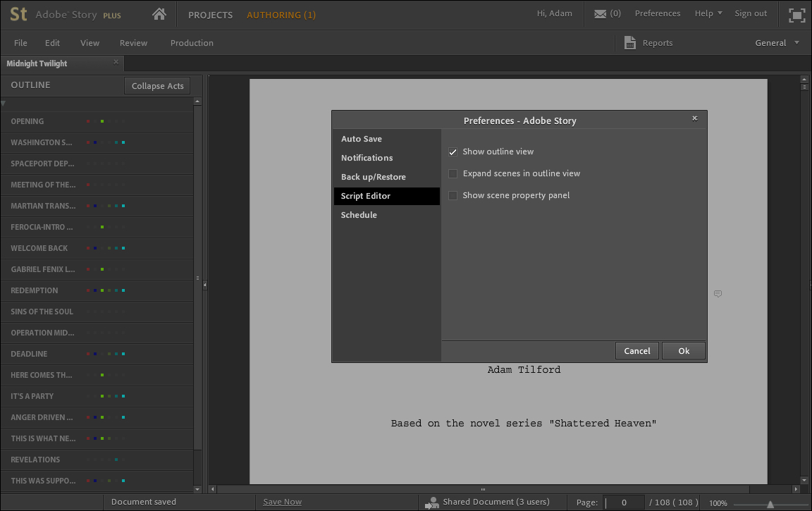812x511 pixels.
Task: Click document scrollbar down arrow
Action: (x=804, y=480)
